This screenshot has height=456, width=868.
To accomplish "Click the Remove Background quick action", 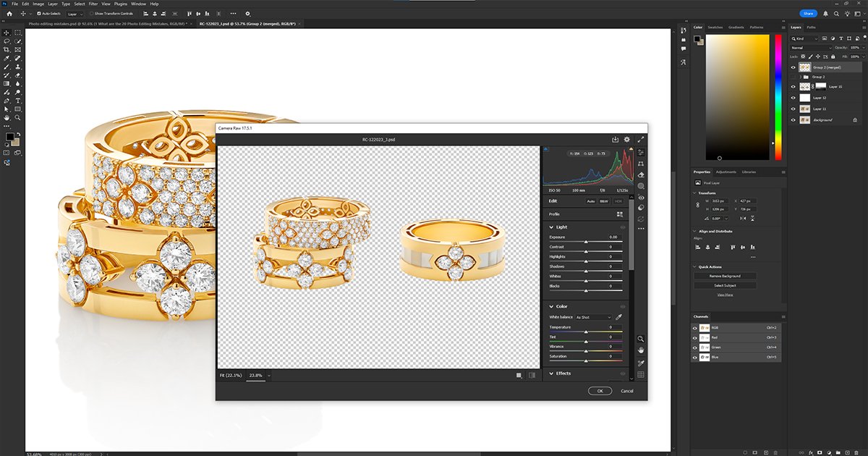I will (x=724, y=276).
